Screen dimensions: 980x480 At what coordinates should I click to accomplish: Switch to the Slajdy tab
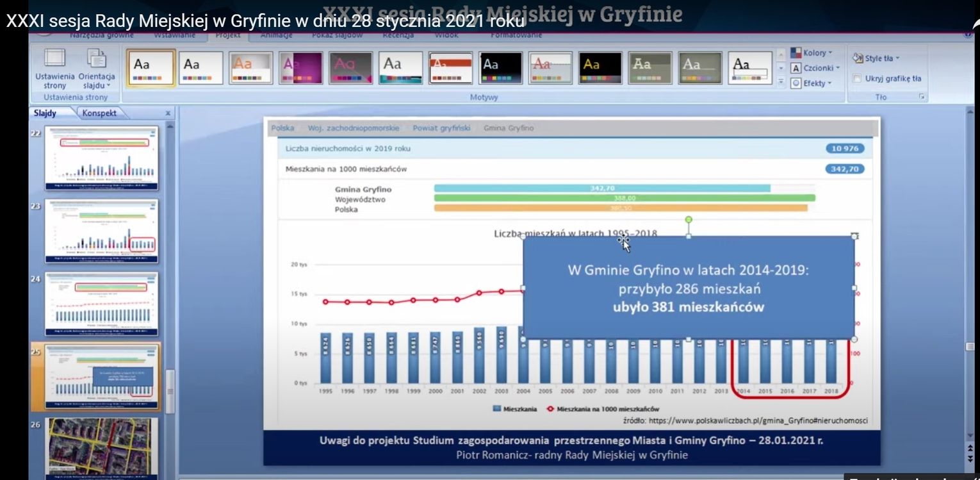click(45, 113)
